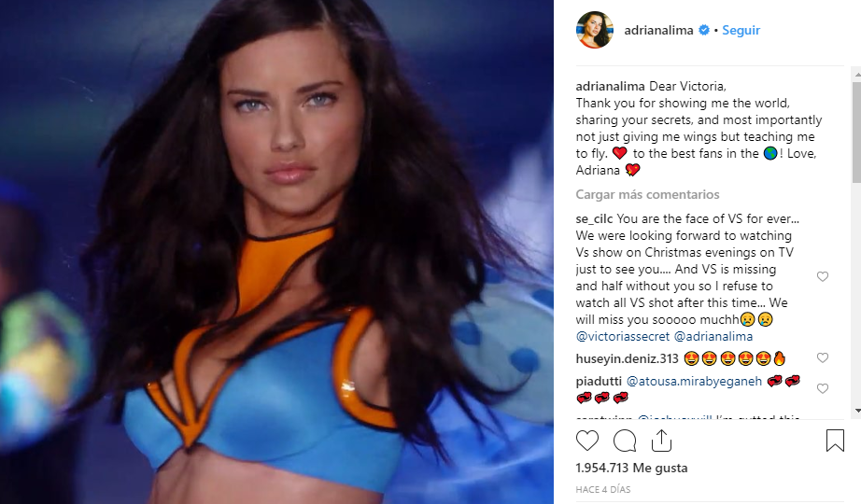Open the @victoriassecret mention link
Viewport: 861px width, 504px height.
click(623, 336)
